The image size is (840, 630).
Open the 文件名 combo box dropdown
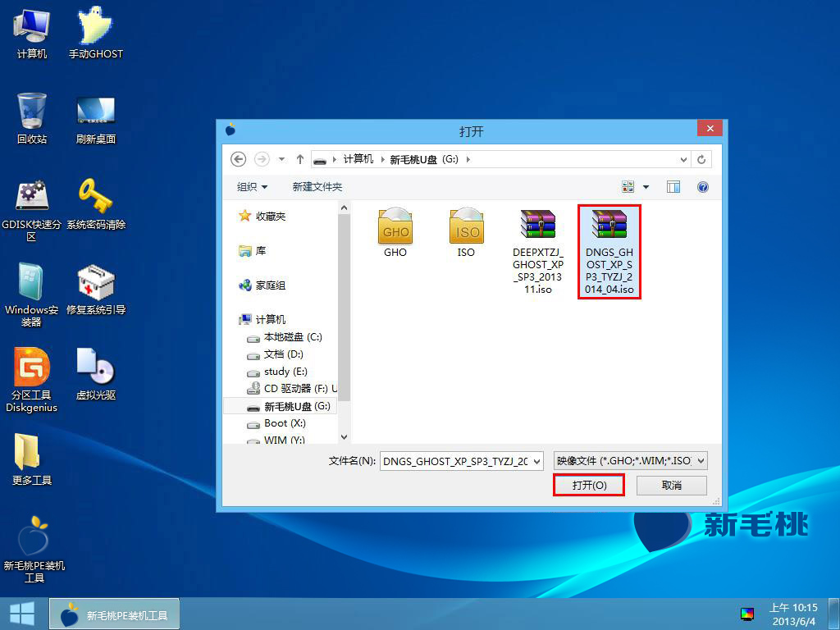click(536, 461)
